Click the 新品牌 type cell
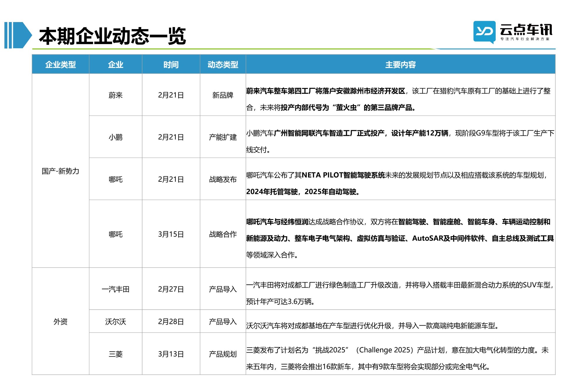The height and width of the screenshot is (392, 588). (223, 95)
